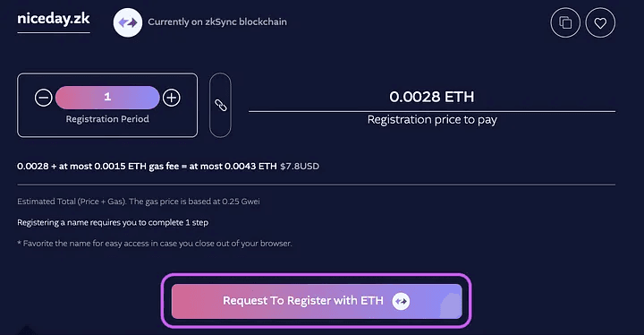Click the gas fee total line
Image resolution: width=644 pixels, height=335 pixels.
(x=168, y=167)
